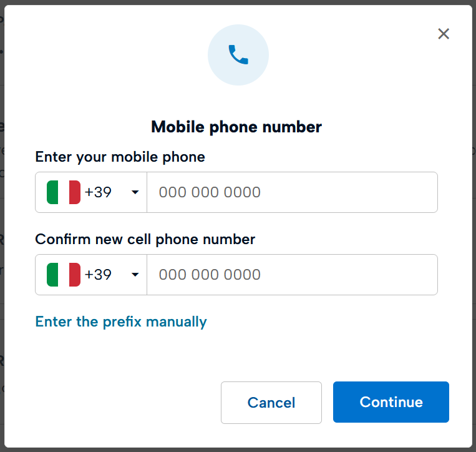Viewport: 476px width, 452px height.
Task: Click the +39 prefix in the confirm number field
Action: (x=98, y=275)
